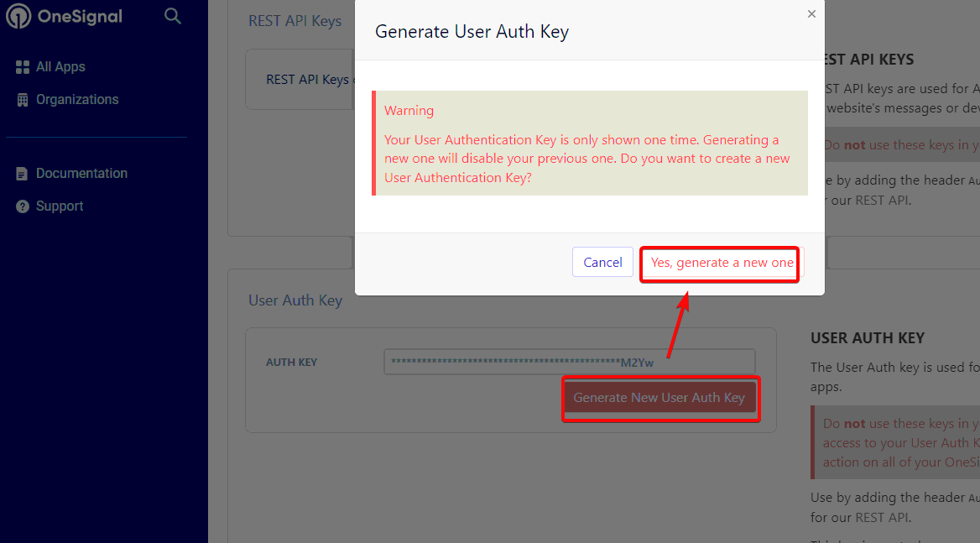
Task: Cancel generating a new auth key
Action: (x=602, y=263)
